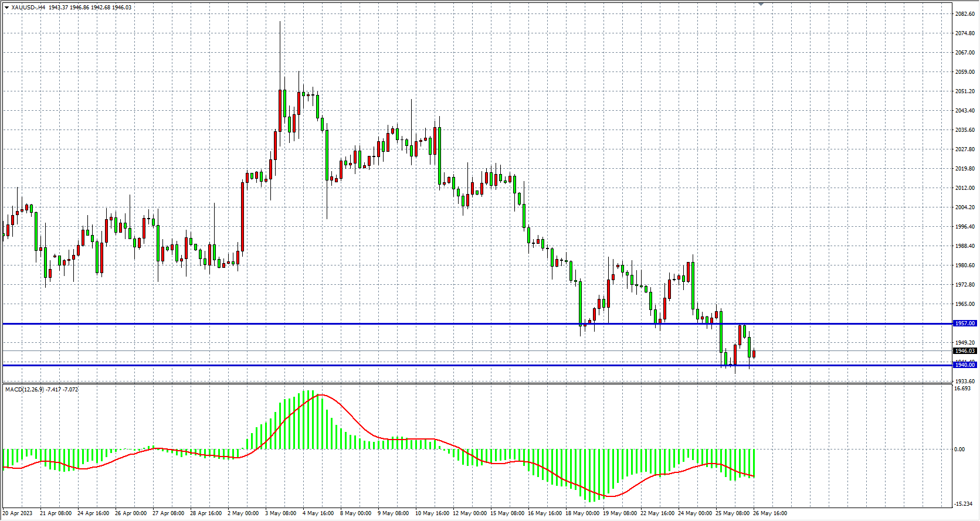
Task: Click the 2004.20 price axis label
Action: [x=965, y=207]
